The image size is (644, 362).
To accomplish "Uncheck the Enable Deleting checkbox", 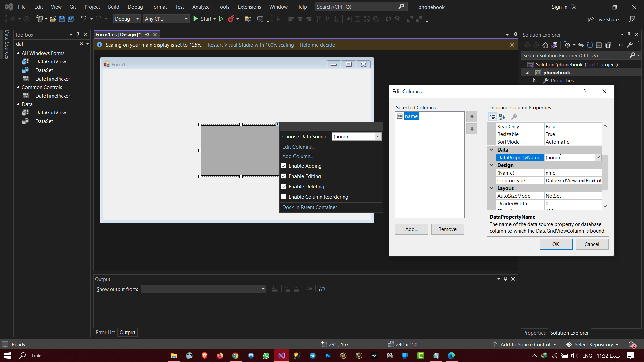I will click(x=284, y=187).
